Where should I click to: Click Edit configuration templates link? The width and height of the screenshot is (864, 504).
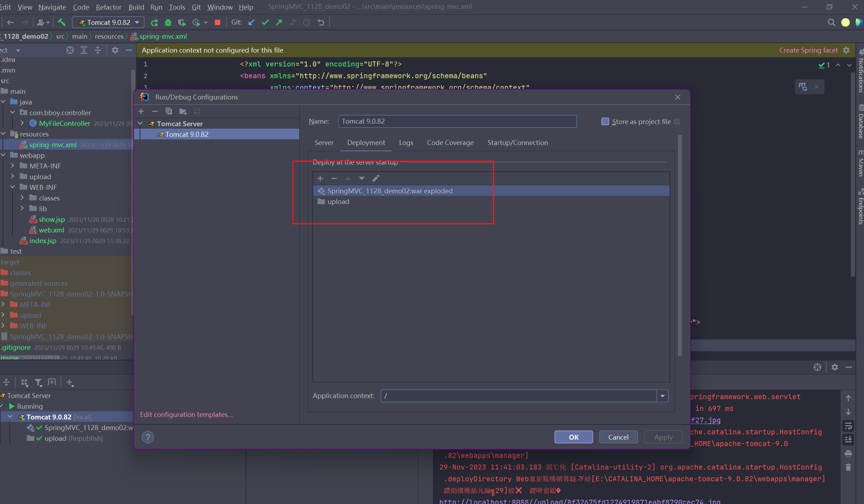tap(186, 415)
